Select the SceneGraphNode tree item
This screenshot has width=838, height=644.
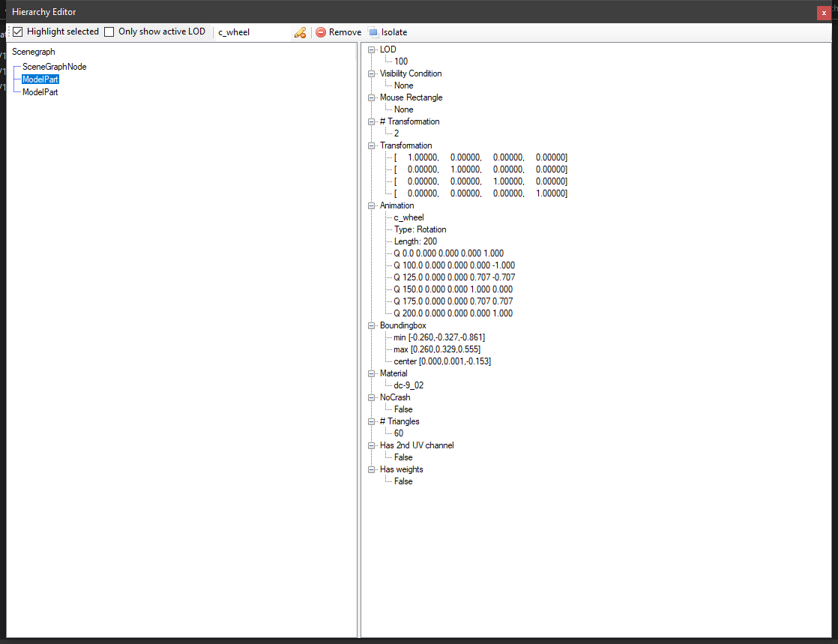point(54,67)
